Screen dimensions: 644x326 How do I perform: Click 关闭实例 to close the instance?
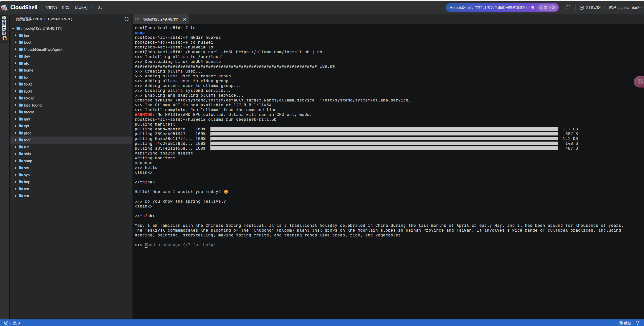(590, 8)
